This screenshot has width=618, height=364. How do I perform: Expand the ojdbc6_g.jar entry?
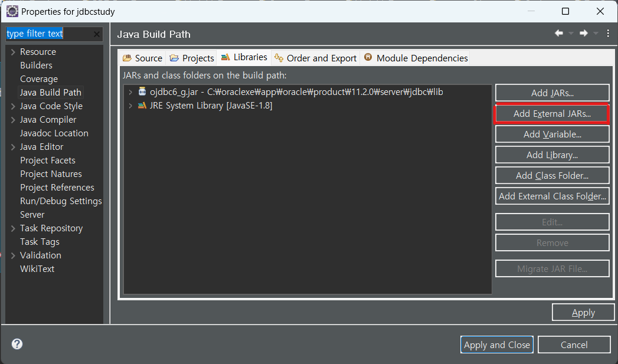(130, 92)
